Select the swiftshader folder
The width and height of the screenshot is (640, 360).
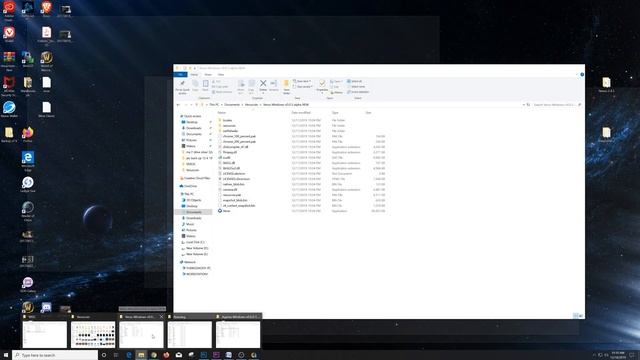pos(230,131)
